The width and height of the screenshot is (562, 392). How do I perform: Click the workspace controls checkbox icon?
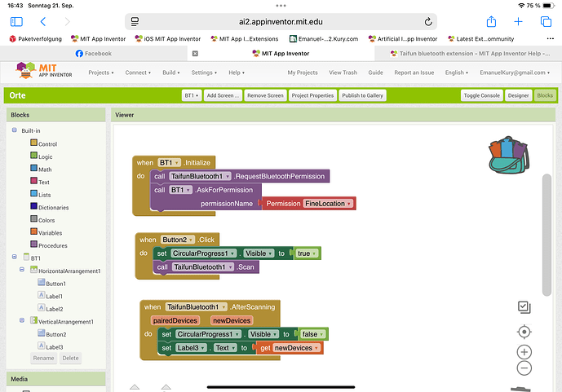pos(524,306)
